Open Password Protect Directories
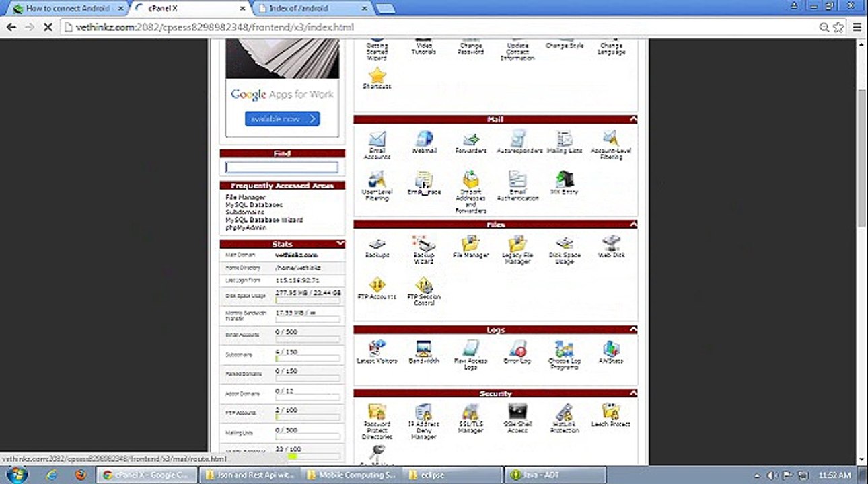 [x=377, y=421]
